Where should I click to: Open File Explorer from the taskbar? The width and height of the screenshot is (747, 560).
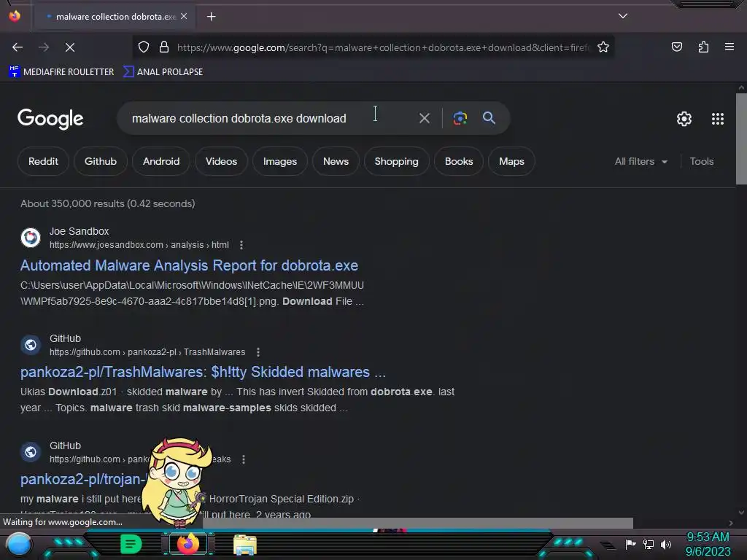tap(245, 545)
